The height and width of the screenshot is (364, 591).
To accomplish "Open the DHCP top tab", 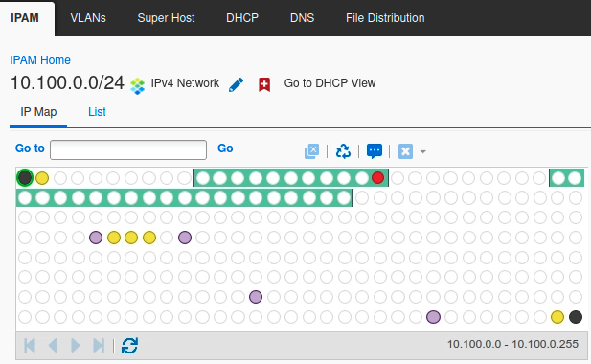I will coord(242,18).
